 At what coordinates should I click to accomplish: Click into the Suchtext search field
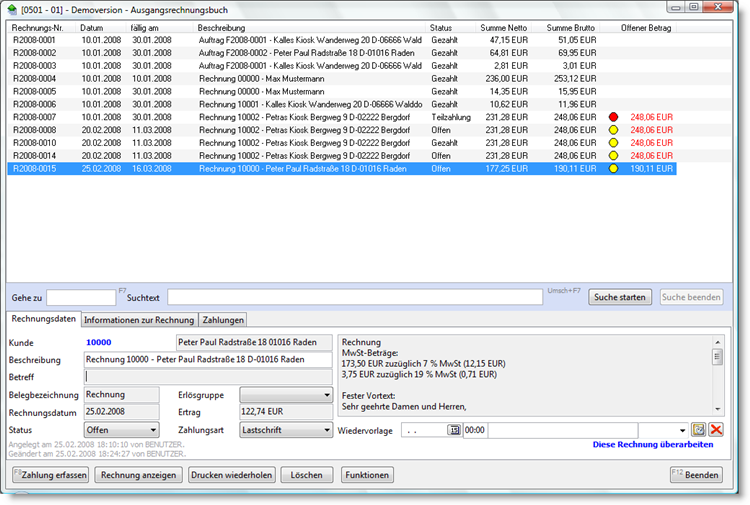click(x=354, y=297)
